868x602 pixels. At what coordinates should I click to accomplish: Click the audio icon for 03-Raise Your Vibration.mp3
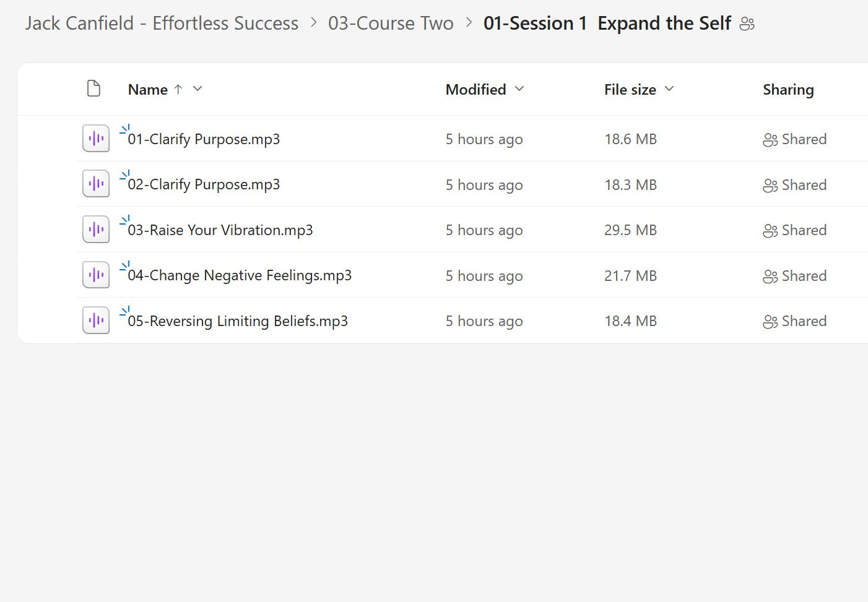95,229
